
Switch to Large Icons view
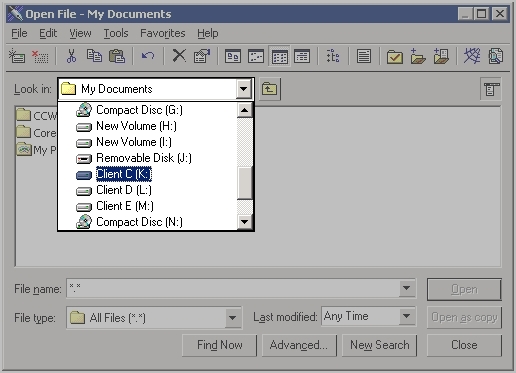tap(233, 56)
